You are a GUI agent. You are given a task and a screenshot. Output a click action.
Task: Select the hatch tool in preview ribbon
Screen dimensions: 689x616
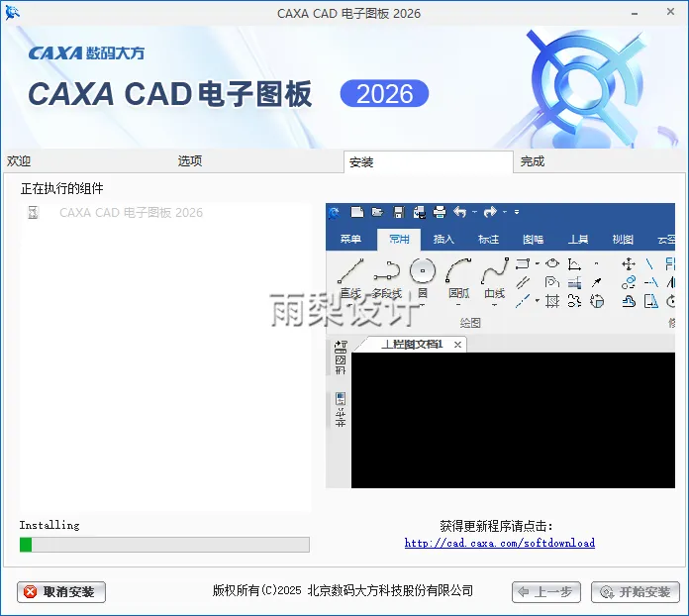tap(552, 301)
